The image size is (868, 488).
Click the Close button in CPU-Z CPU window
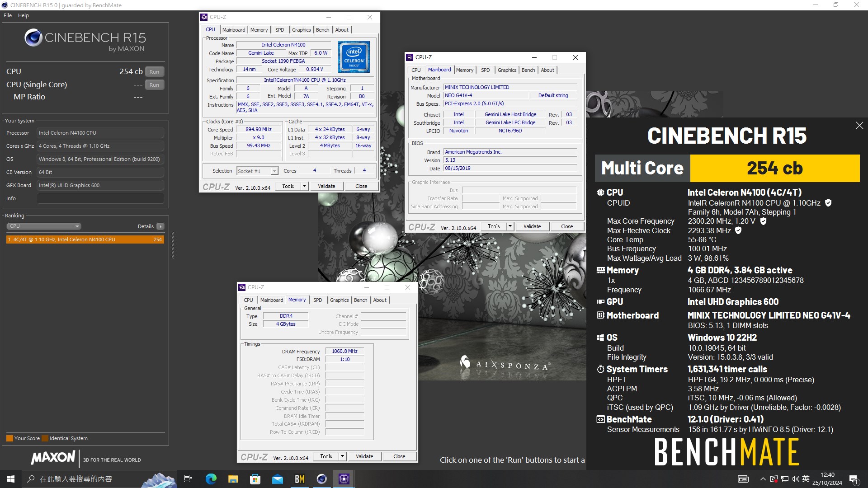click(361, 186)
